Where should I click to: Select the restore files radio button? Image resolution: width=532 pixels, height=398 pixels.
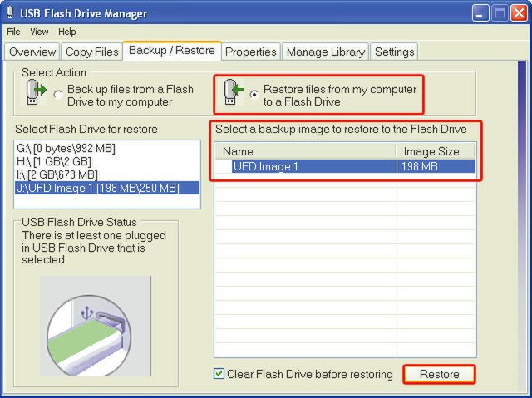254,95
